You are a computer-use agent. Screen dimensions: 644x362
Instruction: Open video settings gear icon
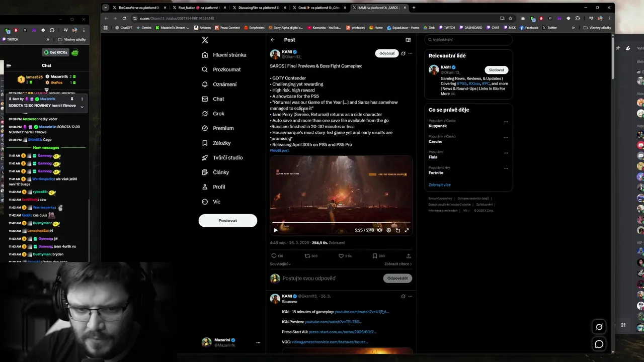[x=388, y=230]
